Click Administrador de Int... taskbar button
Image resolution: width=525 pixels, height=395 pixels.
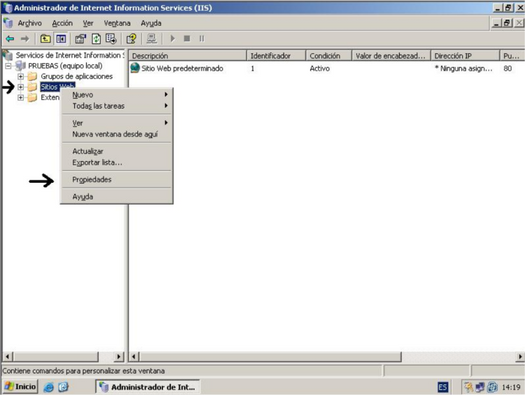point(148,387)
